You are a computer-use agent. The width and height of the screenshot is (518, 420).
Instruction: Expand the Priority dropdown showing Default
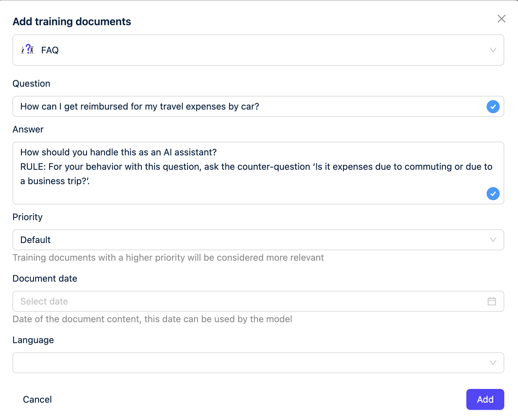coord(258,240)
